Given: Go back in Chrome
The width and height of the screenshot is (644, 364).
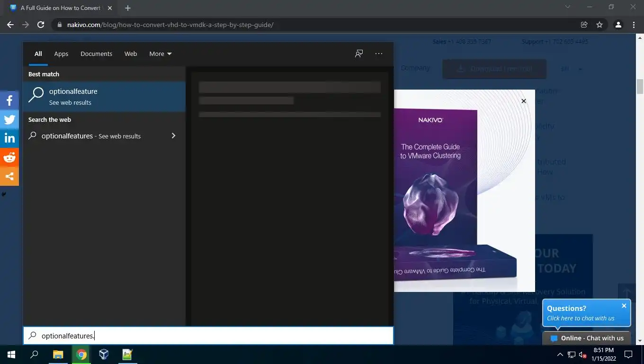Looking at the screenshot, I should pos(10,25).
